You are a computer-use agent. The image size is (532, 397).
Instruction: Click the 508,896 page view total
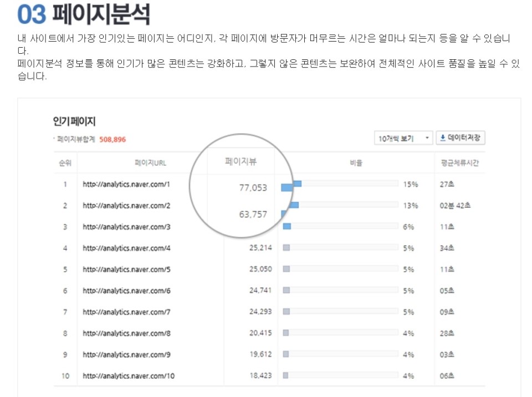click(x=112, y=140)
